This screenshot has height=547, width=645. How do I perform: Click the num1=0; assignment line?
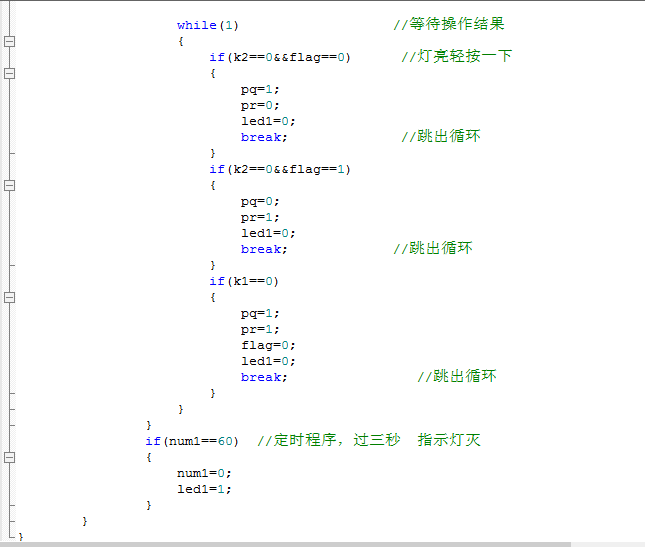pos(204,473)
